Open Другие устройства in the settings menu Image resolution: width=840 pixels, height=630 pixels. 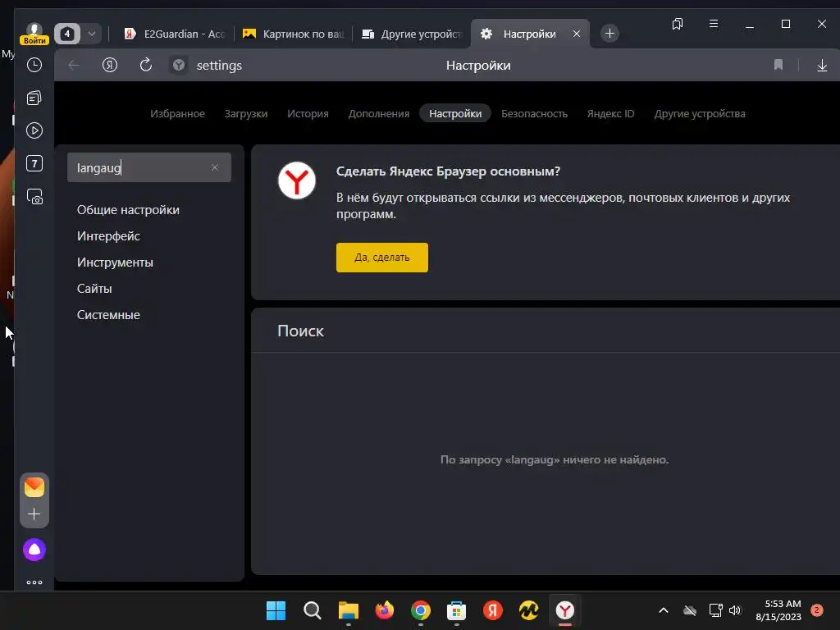point(700,113)
